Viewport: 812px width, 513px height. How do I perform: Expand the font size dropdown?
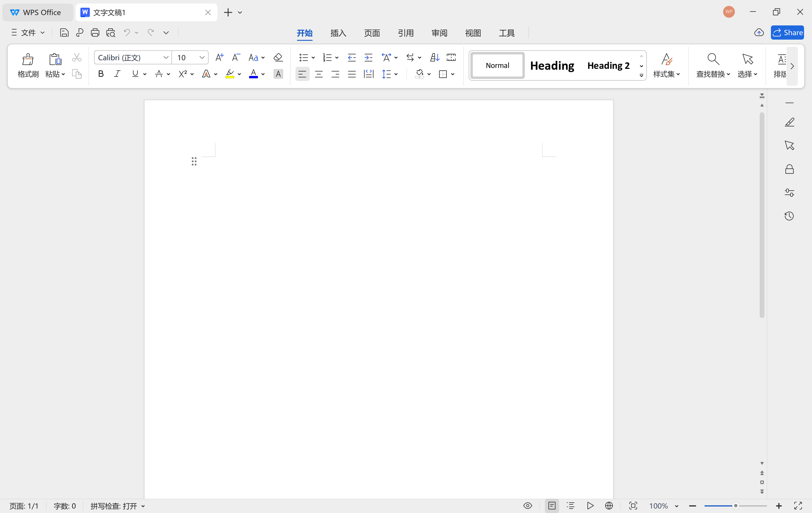[x=202, y=57]
